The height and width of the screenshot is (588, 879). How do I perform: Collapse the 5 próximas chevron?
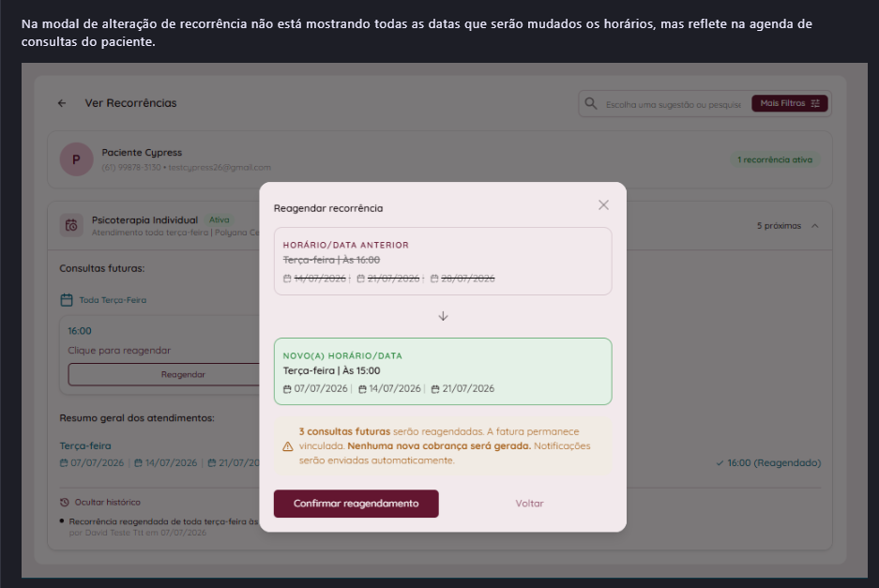tap(815, 226)
